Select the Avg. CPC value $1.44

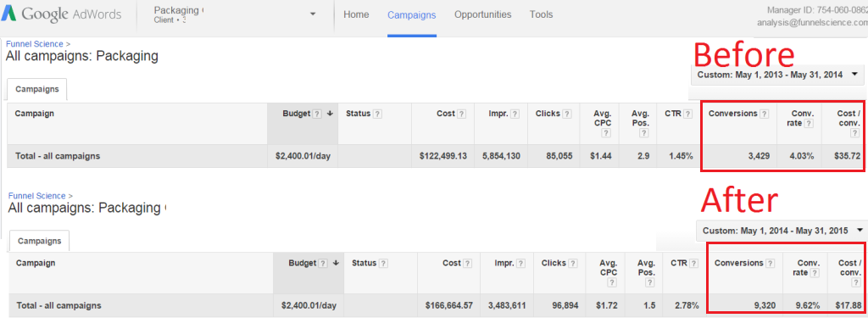pos(601,156)
